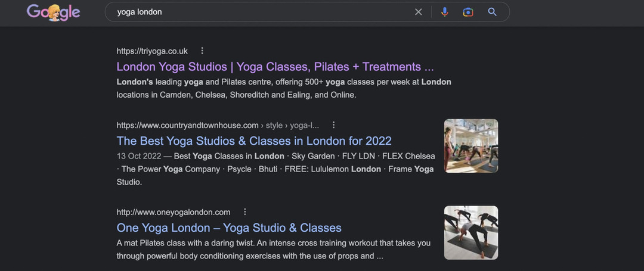Open One Yoga London result link
This screenshot has width=644, height=271.
pyautogui.click(x=229, y=228)
